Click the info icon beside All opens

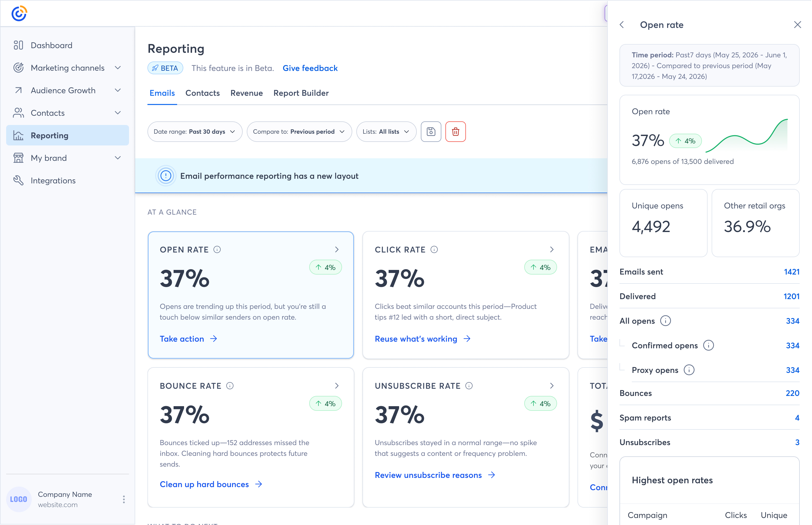pos(665,321)
